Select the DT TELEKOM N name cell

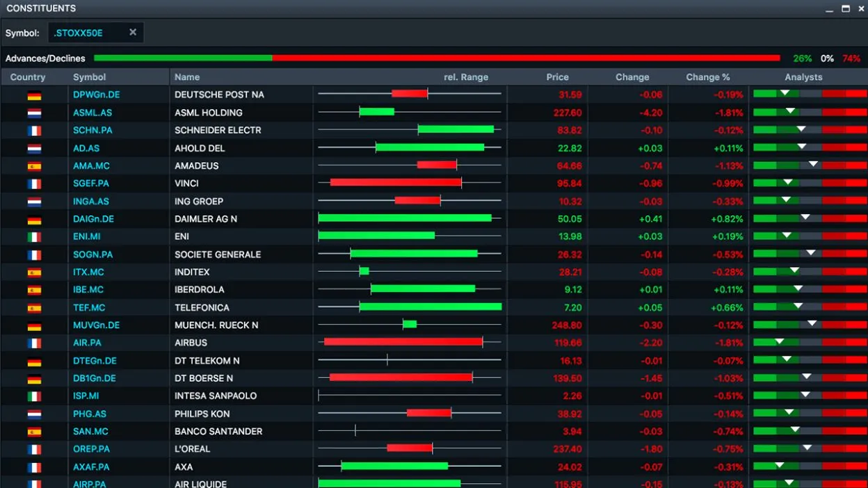241,361
